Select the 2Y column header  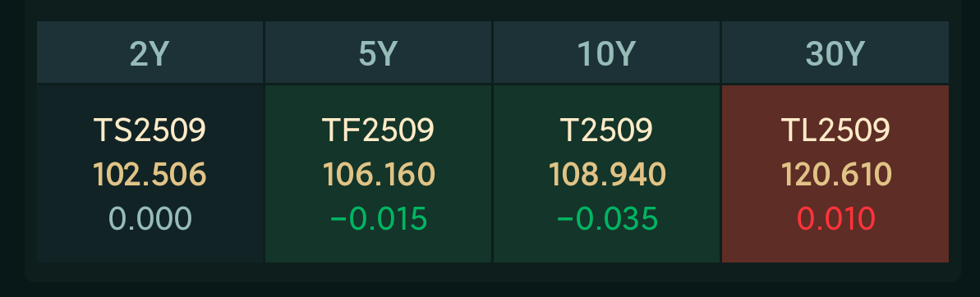[150, 52]
